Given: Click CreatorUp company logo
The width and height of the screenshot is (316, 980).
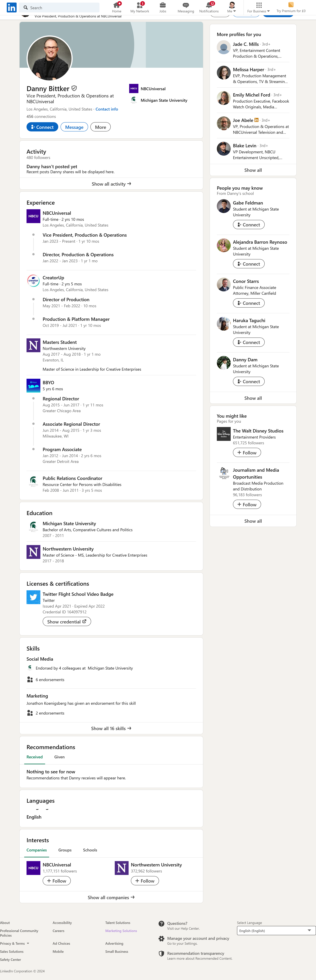Looking at the screenshot, I should click(33, 281).
